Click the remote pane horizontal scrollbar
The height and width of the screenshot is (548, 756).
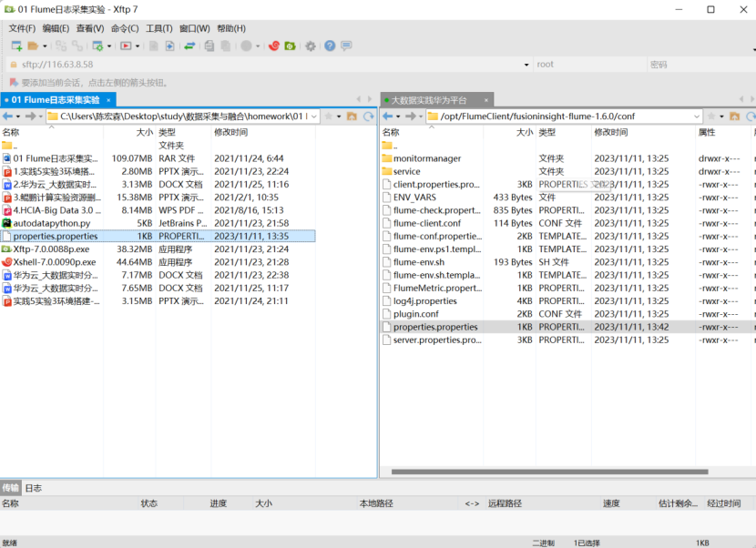pyautogui.click(x=549, y=472)
